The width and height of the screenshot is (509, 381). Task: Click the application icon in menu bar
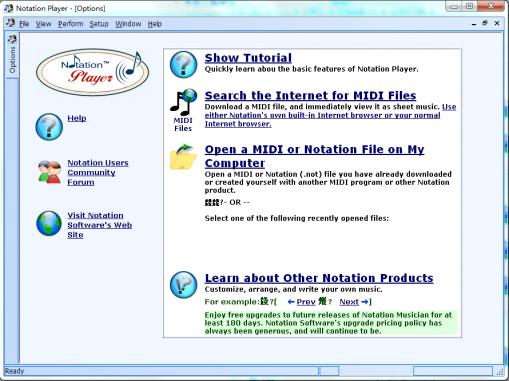coord(11,23)
